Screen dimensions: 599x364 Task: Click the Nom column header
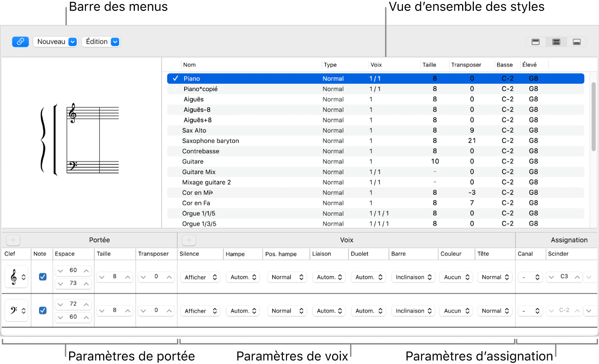[190, 65]
